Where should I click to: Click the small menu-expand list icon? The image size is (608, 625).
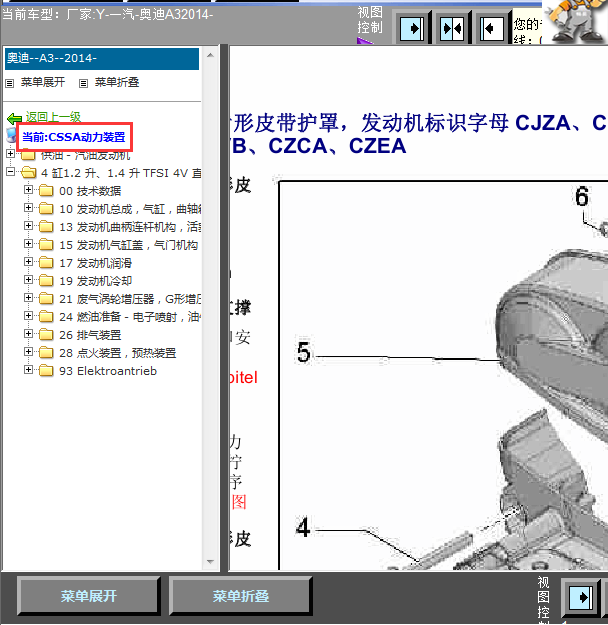pyautogui.click(x=10, y=83)
